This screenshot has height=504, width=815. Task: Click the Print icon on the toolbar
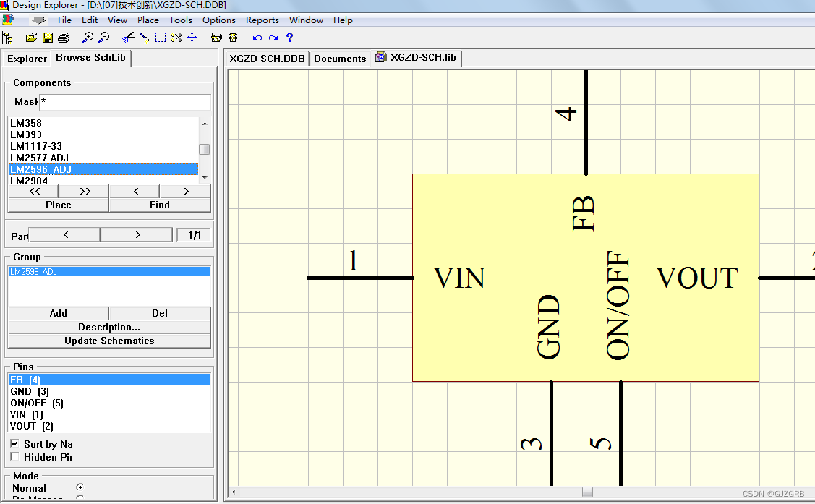click(x=64, y=38)
